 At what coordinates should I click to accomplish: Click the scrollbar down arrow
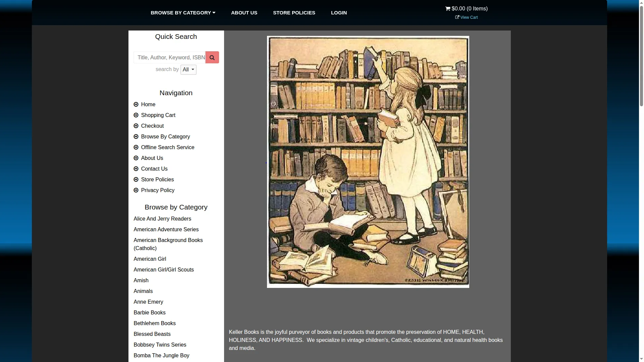641,359
